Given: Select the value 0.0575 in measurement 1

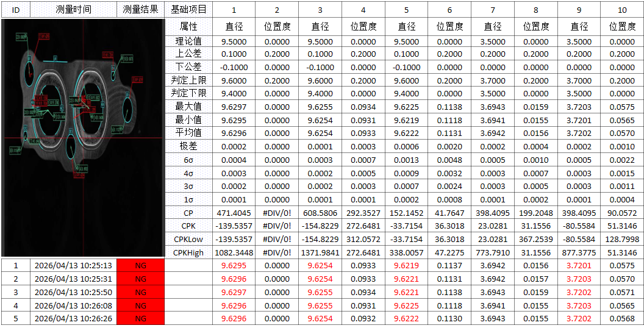Looking at the screenshot, I should 622,266.
